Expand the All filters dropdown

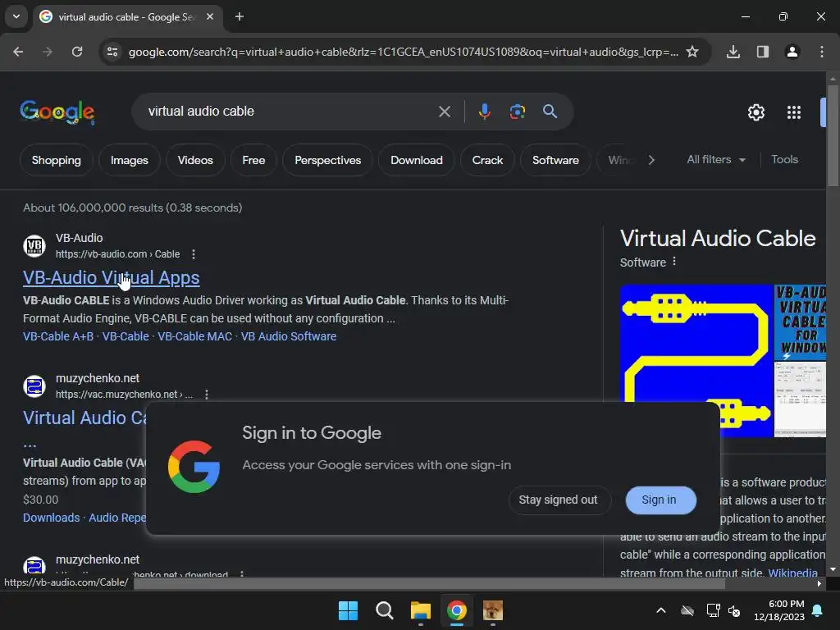click(715, 160)
